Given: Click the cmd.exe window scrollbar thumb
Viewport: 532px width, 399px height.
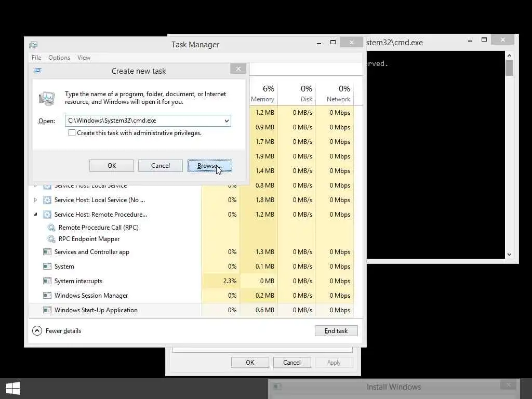Looking at the screenshot, I should [509, 68].
